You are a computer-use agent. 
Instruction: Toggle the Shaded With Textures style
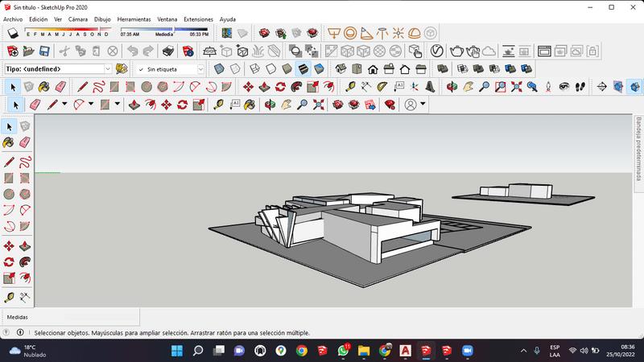[303, 69]
